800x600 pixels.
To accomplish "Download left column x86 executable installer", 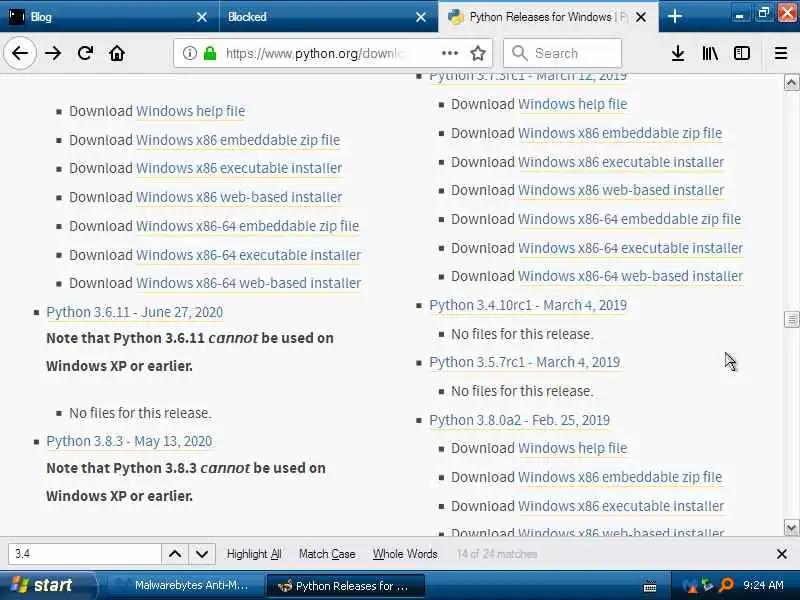I will pos(239,168).
